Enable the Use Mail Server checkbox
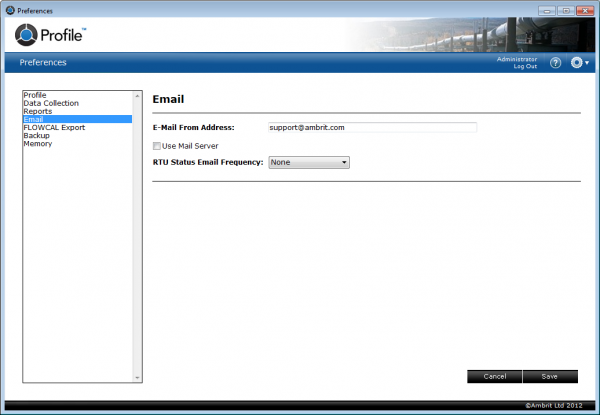The width and height of the screenshot is (600, 415). [x=157, y=146]
